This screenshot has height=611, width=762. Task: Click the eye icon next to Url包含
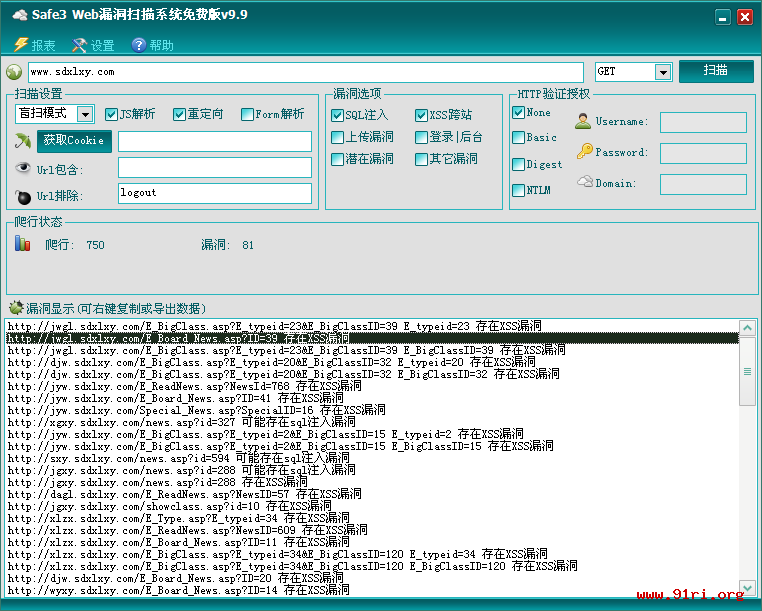pyautogui.click(x=22, y=168)
